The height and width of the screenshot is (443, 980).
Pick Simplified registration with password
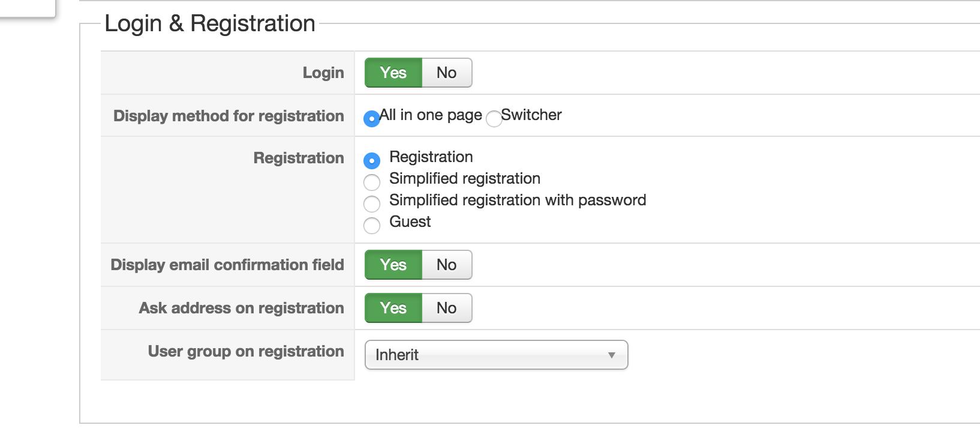tap(372, 204)
